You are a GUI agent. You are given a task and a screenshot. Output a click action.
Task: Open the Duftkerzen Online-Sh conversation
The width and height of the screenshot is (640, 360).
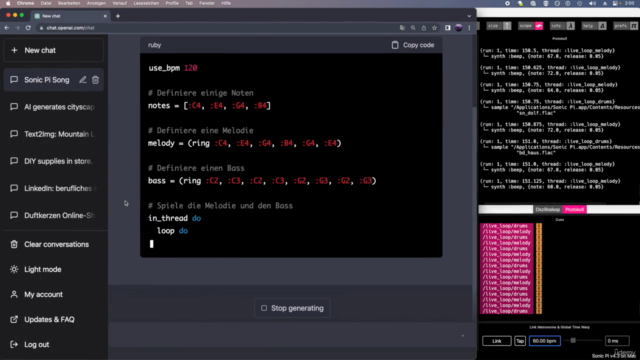(x=53, y=215)
